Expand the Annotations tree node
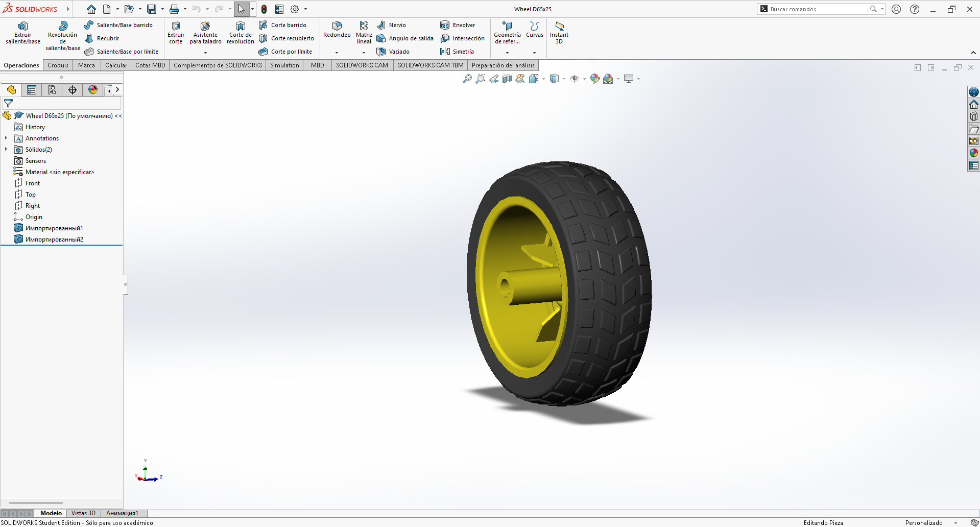 [x=6, y=138]
